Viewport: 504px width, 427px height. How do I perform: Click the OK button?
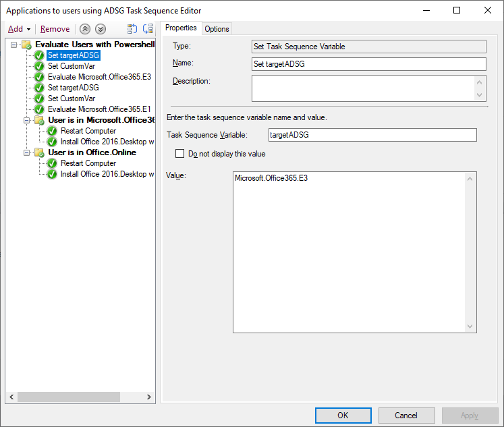pyautogui.click(x=343, y=416)
